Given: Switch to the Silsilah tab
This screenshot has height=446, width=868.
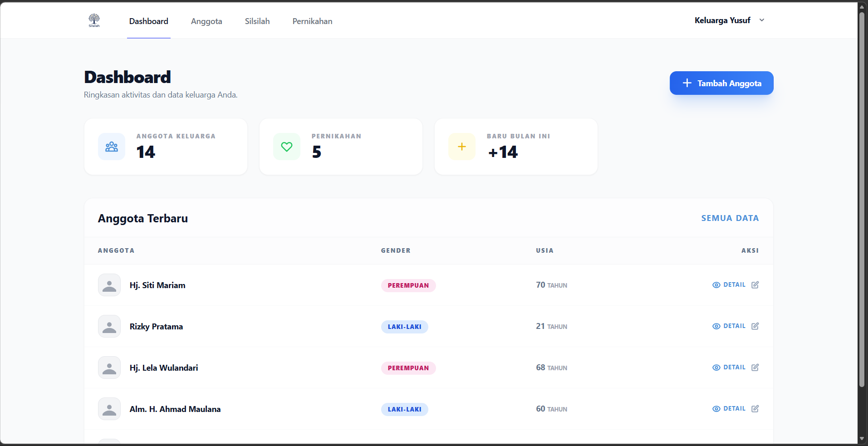Looking at the screenshot, I should [x=257, y=21].
